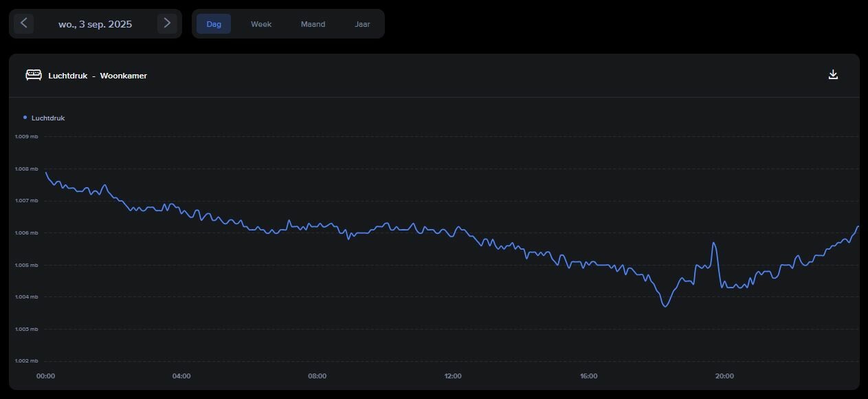The image size is (868, 399).
Task: Open date picker on 'wo., 3 sep. 2025'
Action: (x=95, y=24)
